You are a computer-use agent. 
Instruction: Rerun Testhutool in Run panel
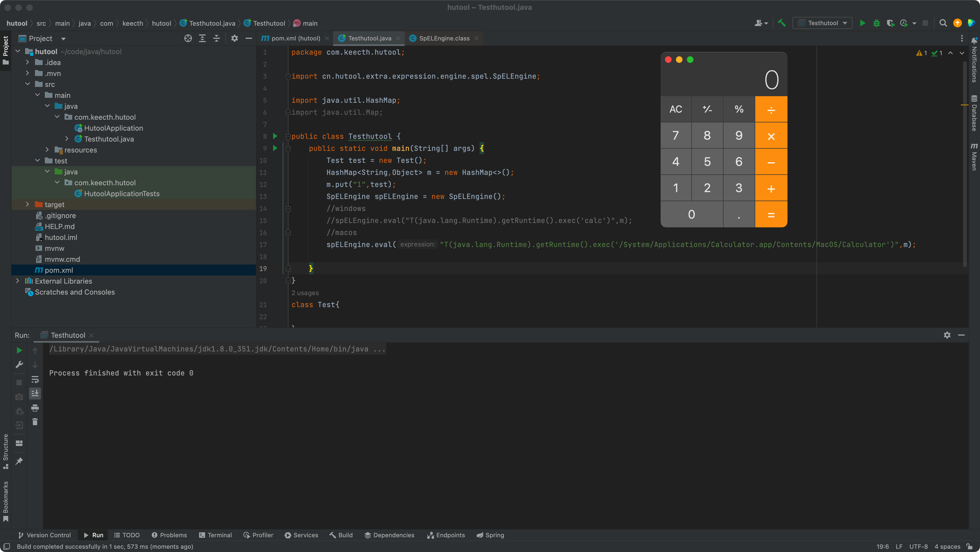coord(19,350)
